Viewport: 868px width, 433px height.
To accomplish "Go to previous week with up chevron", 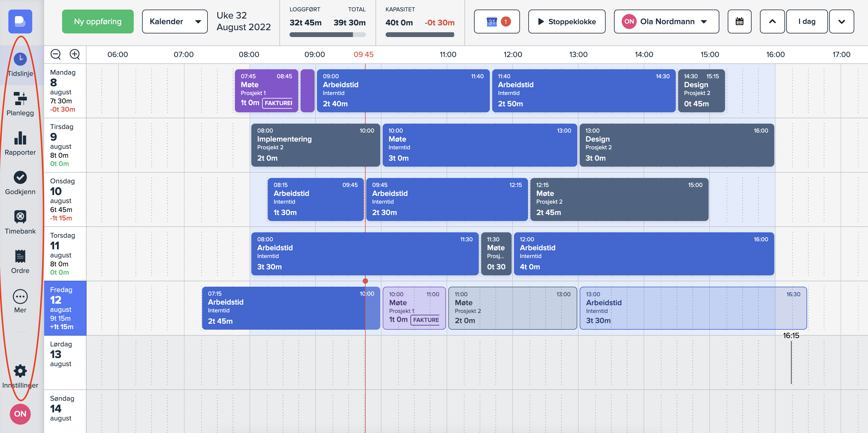I will coord(772,22).
